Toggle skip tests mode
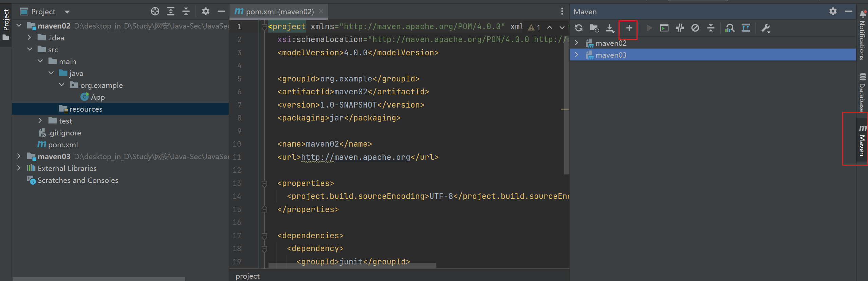Screen dimensions: 868x281 tap(695, 28)
